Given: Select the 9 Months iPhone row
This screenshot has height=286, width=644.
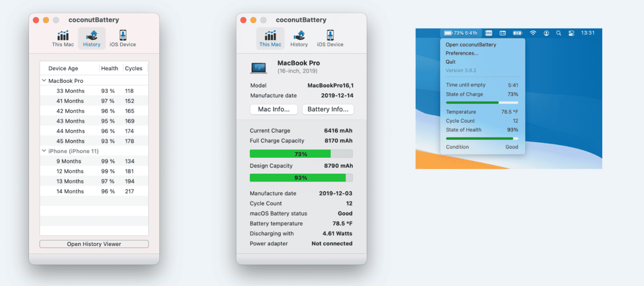Looking at the screenshot, I should click(94, 161).
